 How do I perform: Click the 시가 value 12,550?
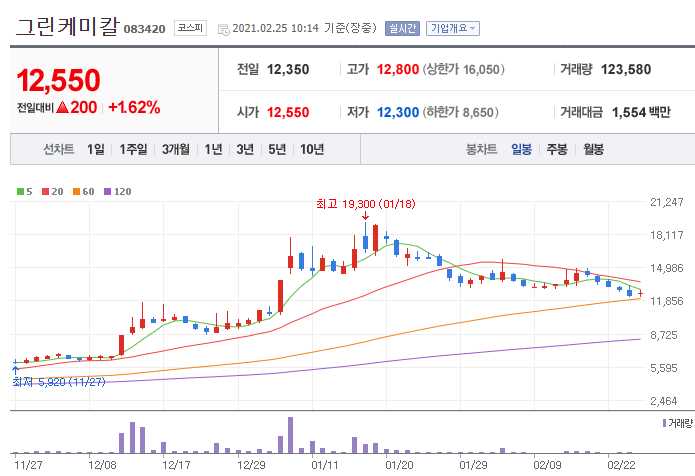click(288, 112)
